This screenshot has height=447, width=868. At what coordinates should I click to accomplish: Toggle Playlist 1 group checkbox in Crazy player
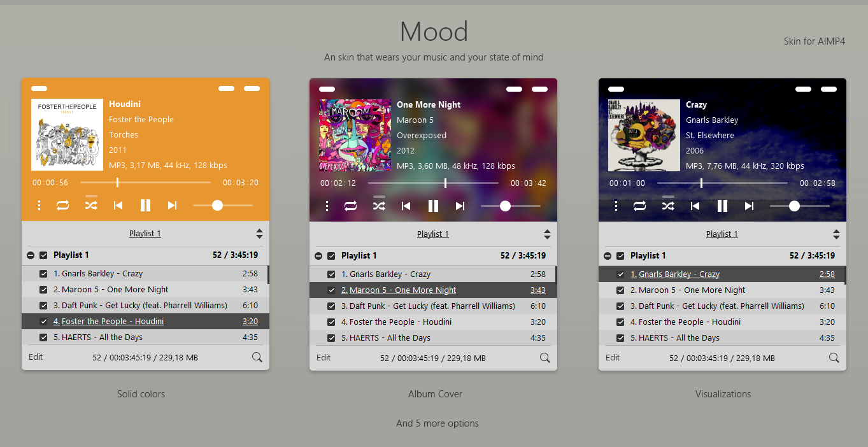620,256
